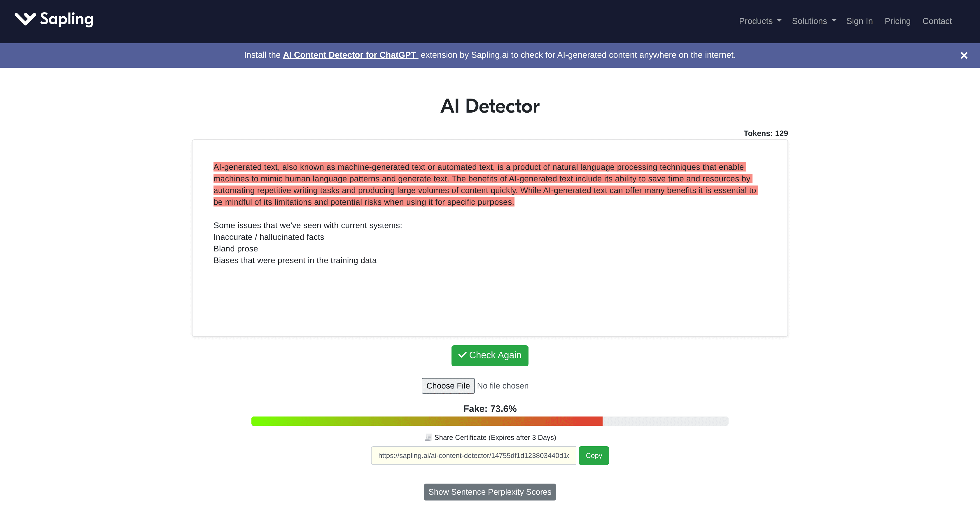Open the Pricing page
This screenshot has width=980, height=511.
(897, 21)
